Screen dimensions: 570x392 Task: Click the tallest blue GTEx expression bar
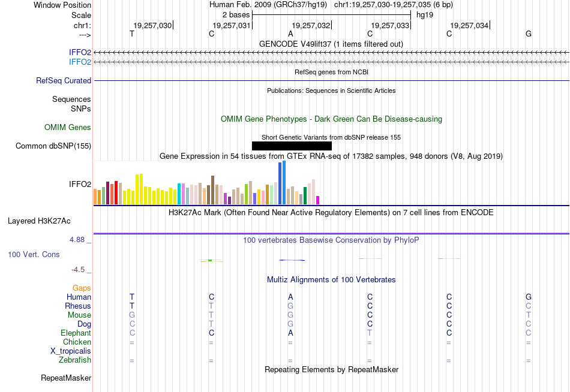click(284, 183)
